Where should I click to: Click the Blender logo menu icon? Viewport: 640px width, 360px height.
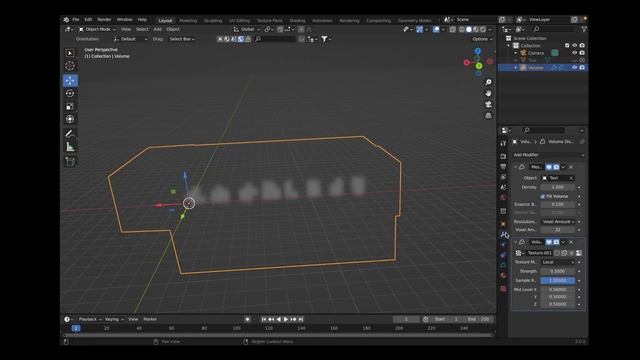click(66, 20)
